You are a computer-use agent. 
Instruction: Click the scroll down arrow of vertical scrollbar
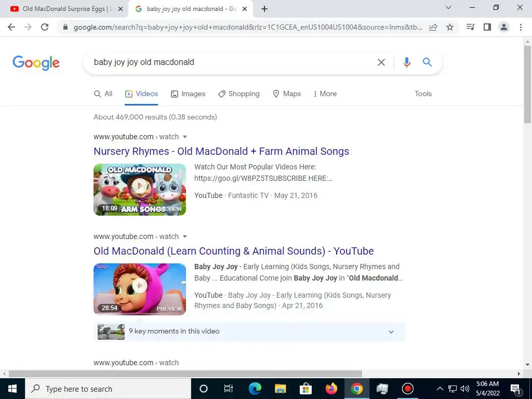[527, 365]
